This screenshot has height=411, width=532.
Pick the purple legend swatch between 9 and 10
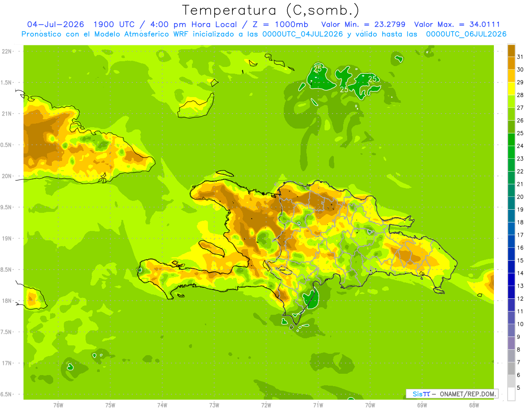(511, 330)
